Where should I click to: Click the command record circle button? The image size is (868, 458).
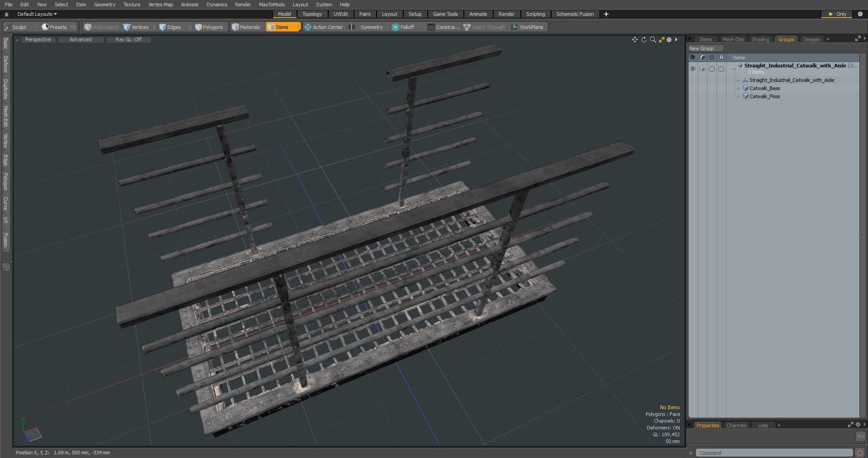860,453
